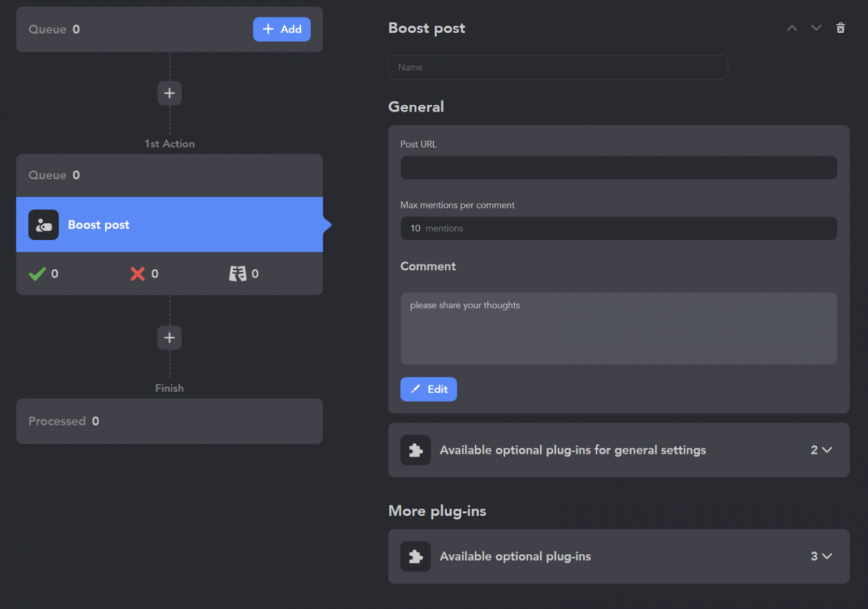This screenshot has width=868, height=609.
Task: Click the green checkmark success counter
Action: [37, 274]
